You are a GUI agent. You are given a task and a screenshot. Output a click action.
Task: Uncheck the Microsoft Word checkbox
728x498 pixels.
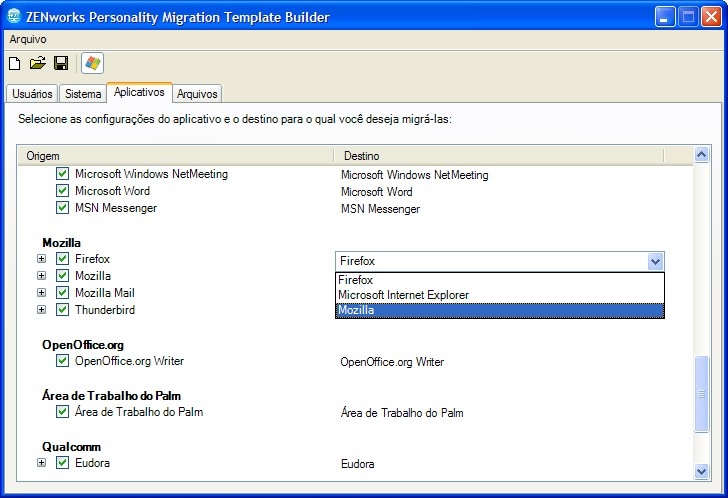(63, 190)
